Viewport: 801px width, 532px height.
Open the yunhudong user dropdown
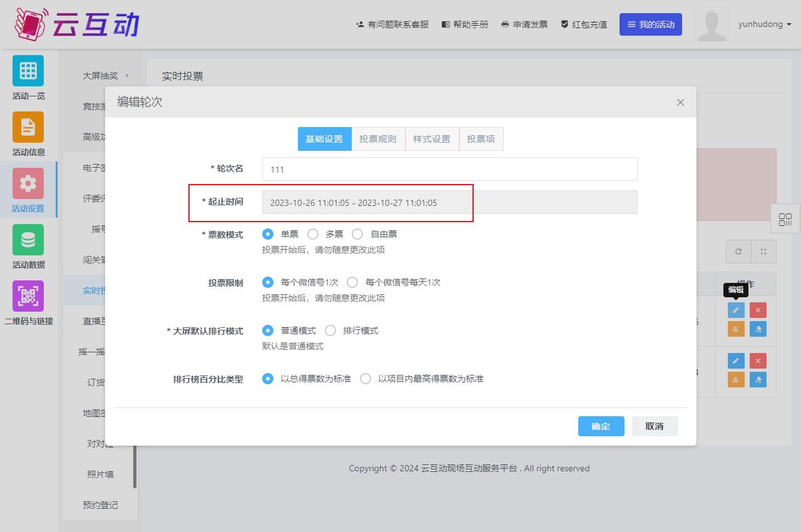(x=765, y=24)
